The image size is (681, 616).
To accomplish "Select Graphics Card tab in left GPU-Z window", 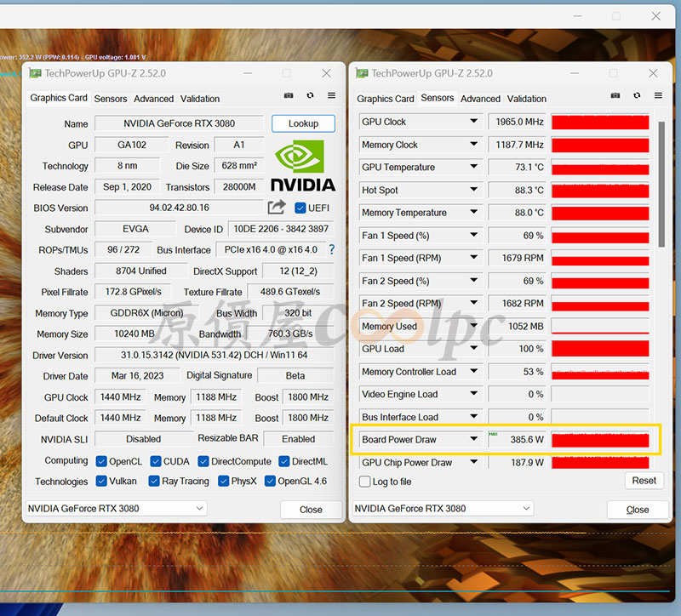I will [59, 98].
